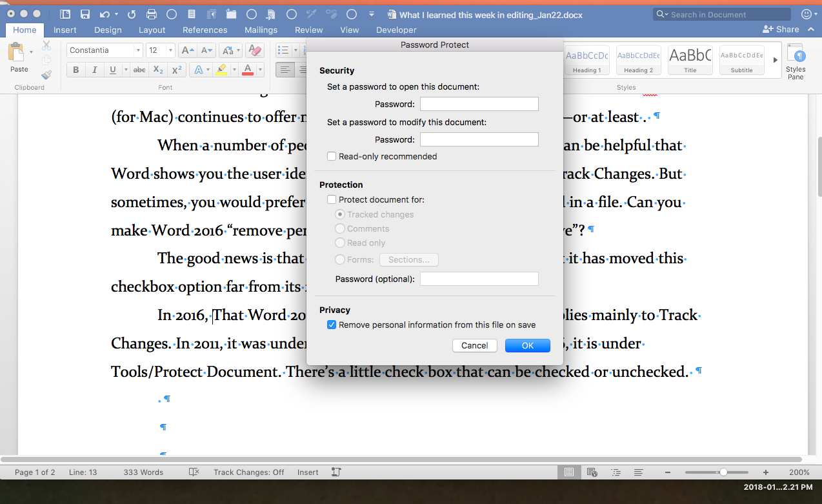Click the Save icon

[x=85, y=14]
